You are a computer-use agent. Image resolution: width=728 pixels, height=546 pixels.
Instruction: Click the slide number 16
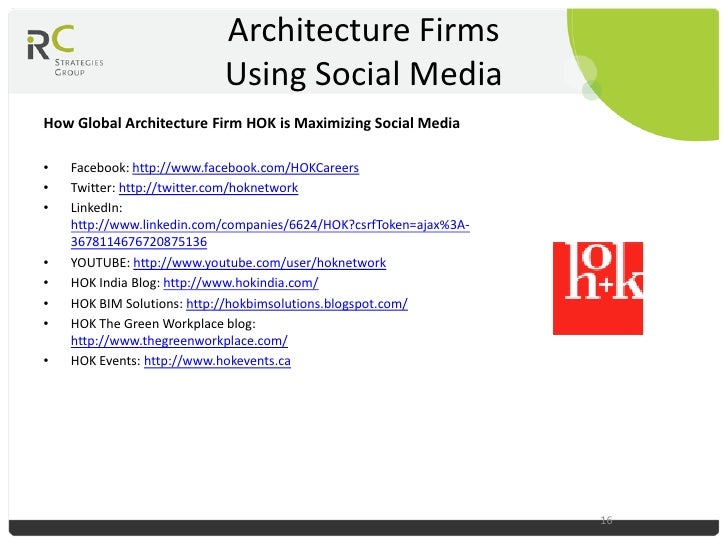[x=606, y=520]
